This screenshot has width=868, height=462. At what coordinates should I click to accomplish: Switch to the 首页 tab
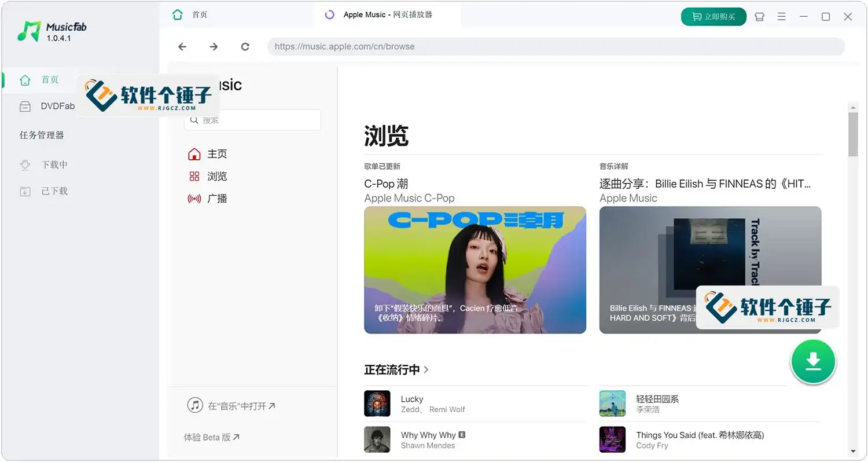(x=200, y=14)
